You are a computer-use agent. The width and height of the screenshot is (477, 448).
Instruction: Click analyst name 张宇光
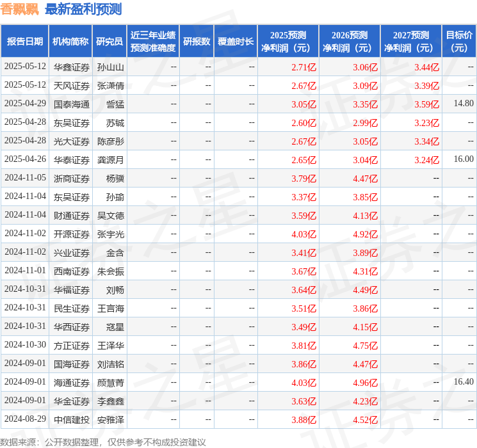pyautogui.click(x=110, y=234)
